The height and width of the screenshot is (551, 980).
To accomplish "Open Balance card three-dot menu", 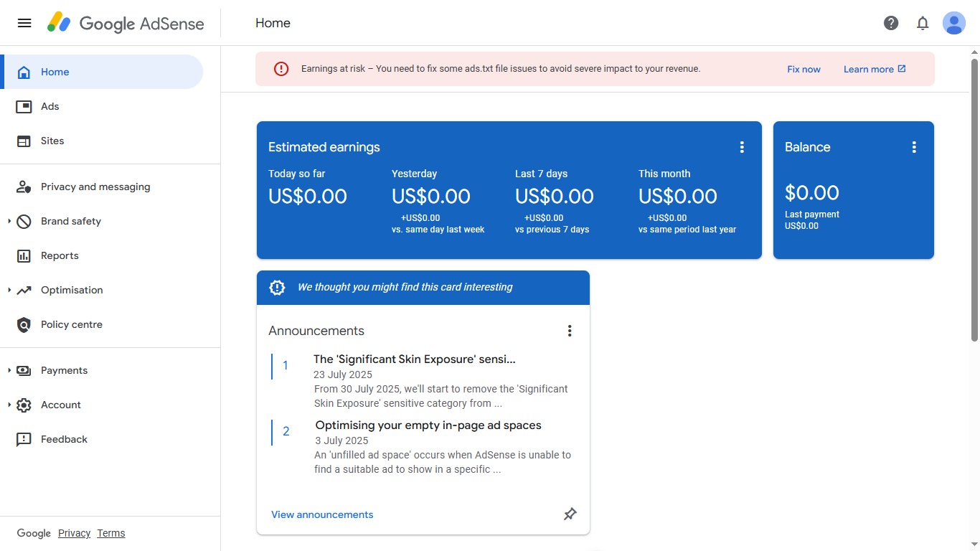I will tap(914, 147).
